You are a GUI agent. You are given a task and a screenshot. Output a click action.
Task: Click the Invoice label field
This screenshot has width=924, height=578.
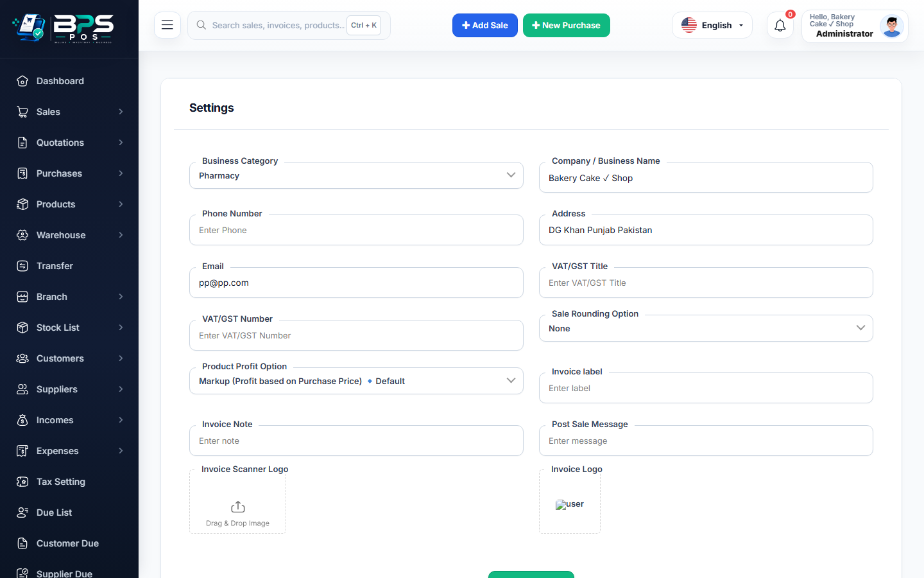pos(706,388)
